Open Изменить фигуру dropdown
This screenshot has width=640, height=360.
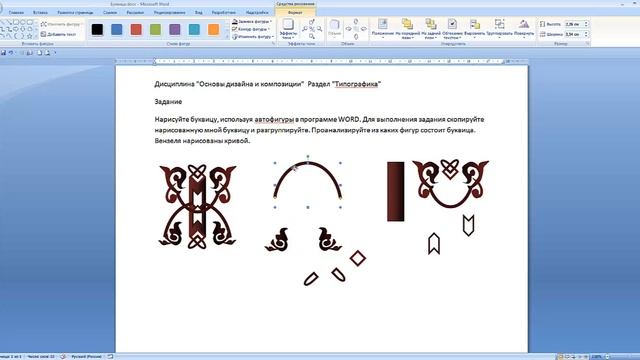(x=253, y=37)
